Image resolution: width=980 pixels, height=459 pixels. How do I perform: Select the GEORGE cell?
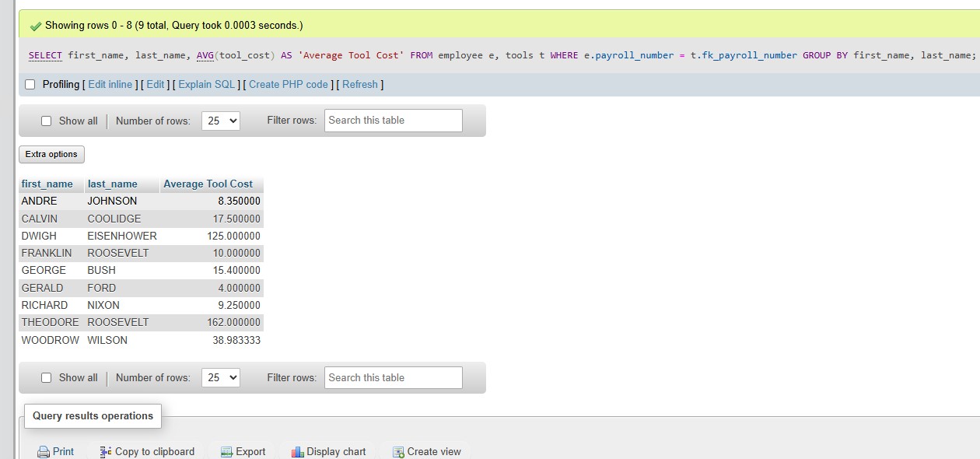click(x=51, y=270)
